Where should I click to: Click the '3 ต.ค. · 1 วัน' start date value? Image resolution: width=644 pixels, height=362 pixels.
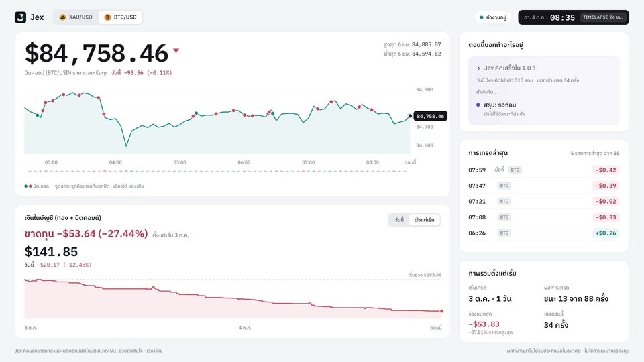point(490,299)
